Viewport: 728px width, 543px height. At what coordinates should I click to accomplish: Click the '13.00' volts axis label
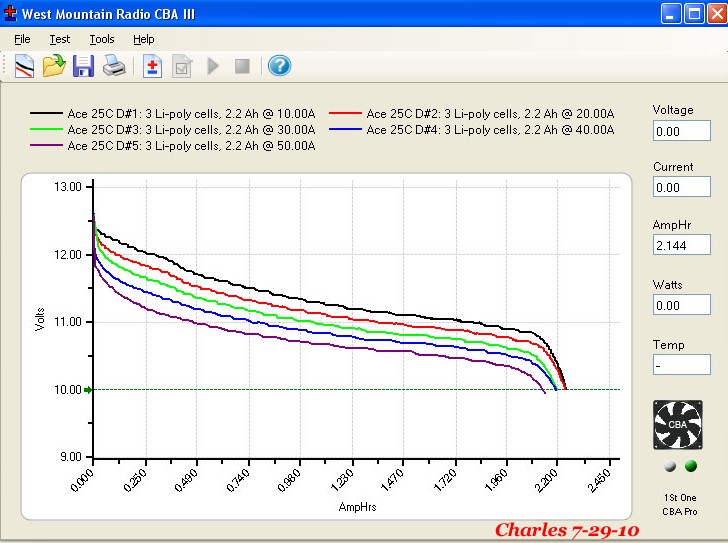click(x=68, y=187)
